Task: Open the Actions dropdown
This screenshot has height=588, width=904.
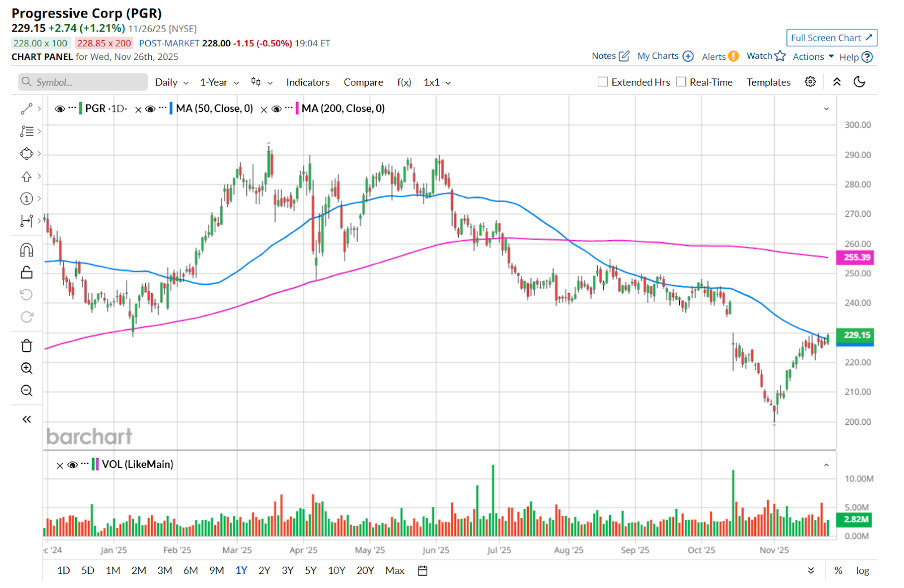Action: 814,56
